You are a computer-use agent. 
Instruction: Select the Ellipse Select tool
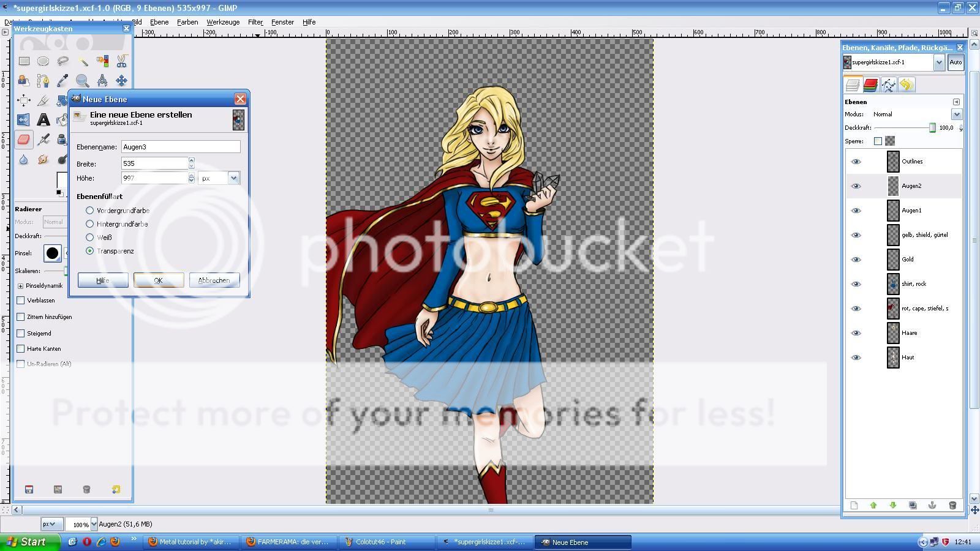coord(43,61)
